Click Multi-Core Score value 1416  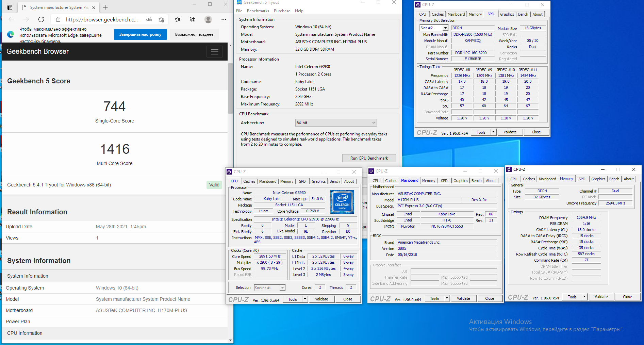click(115, 149)
